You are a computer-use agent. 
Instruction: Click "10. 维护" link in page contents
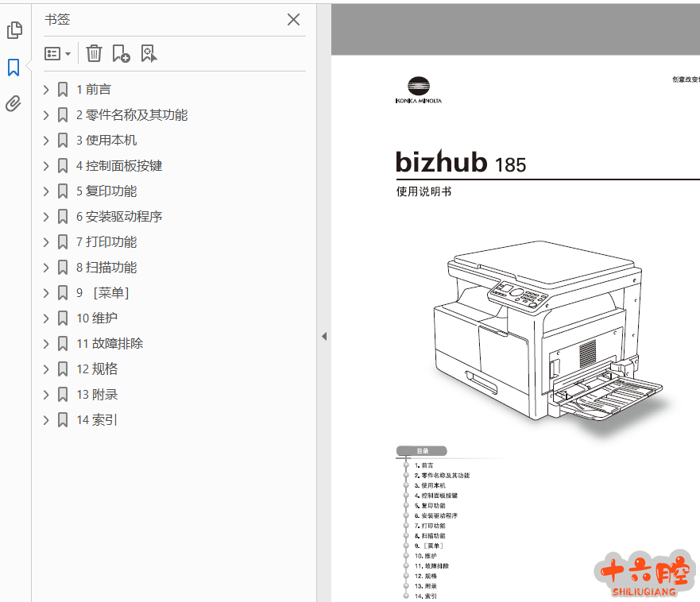pos(425,556)
